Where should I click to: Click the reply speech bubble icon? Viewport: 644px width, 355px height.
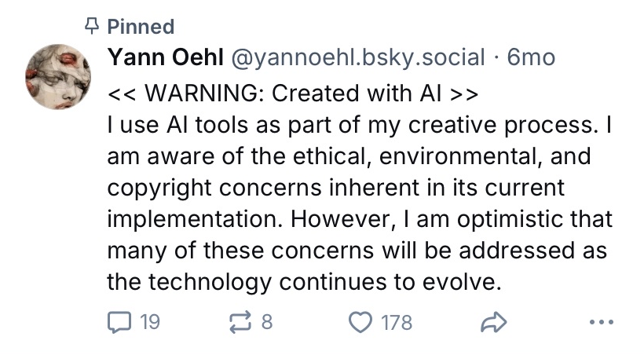(x=119, y=322)
